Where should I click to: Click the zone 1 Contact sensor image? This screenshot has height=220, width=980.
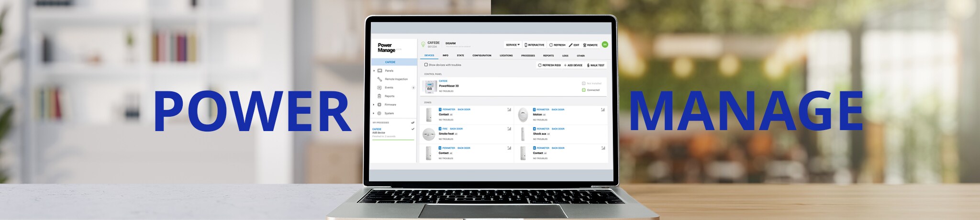[429, 115]
